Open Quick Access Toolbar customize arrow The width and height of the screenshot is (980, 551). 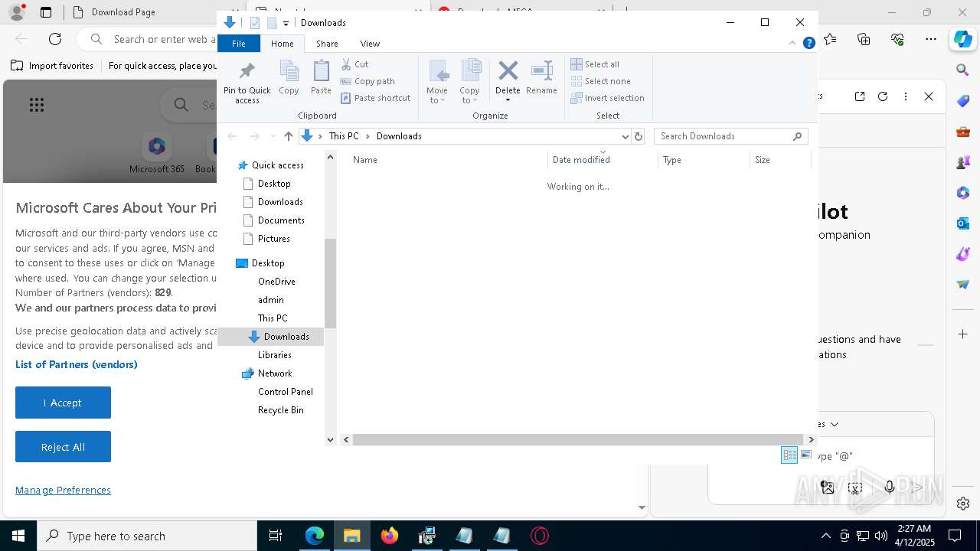pyautogui.click(x=286, y=23)
